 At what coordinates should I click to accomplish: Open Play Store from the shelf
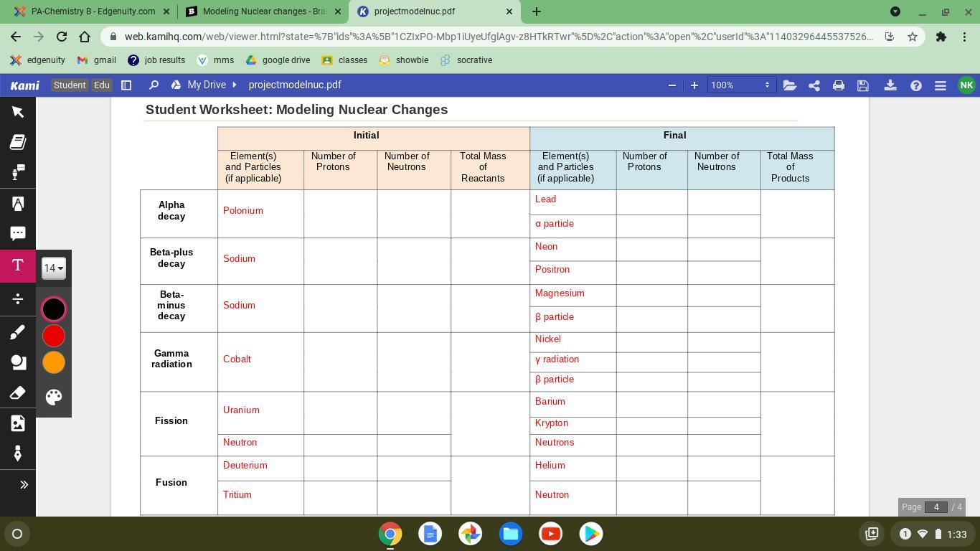(x=591, y=534)
